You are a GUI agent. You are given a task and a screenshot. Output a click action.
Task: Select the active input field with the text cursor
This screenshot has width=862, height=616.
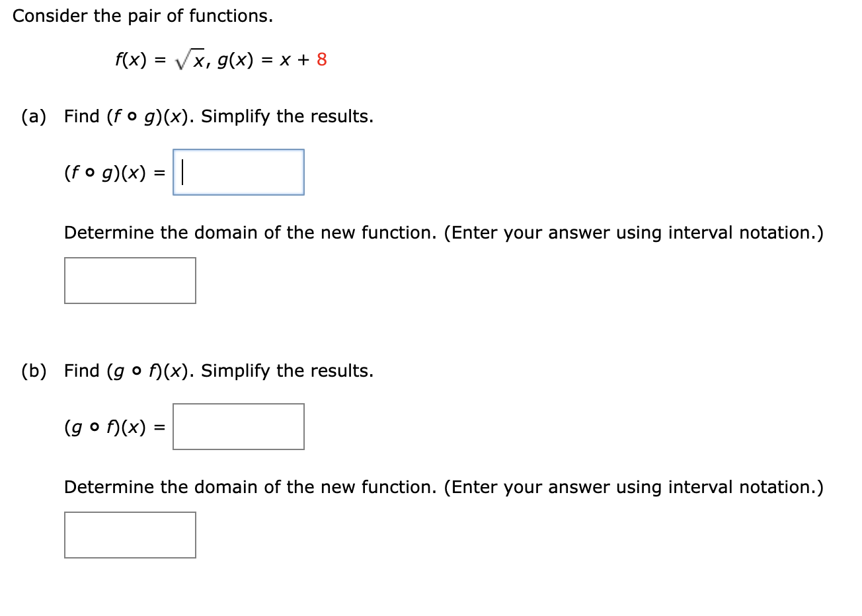tap(238, 172)
